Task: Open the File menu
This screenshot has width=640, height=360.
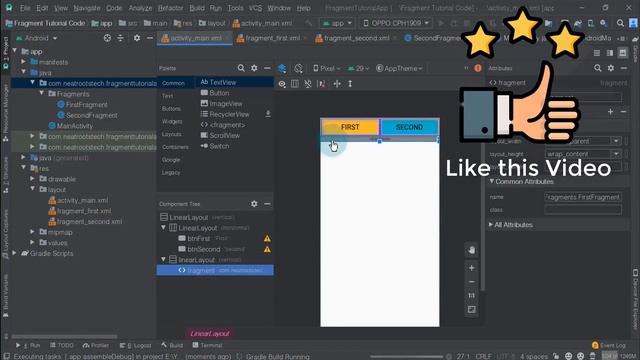Action: [25, 8]
